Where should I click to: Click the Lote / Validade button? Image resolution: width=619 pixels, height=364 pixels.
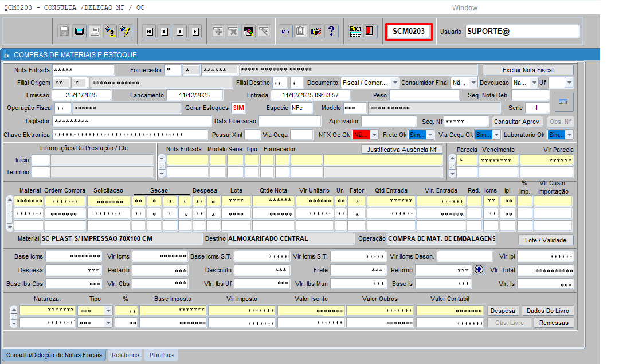click(546, 240)
